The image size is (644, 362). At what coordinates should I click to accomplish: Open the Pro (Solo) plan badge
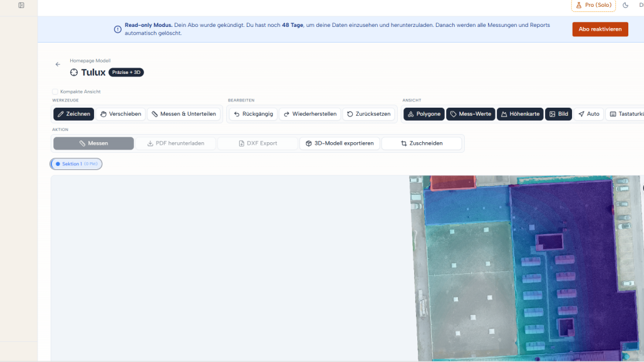point(593,6)
